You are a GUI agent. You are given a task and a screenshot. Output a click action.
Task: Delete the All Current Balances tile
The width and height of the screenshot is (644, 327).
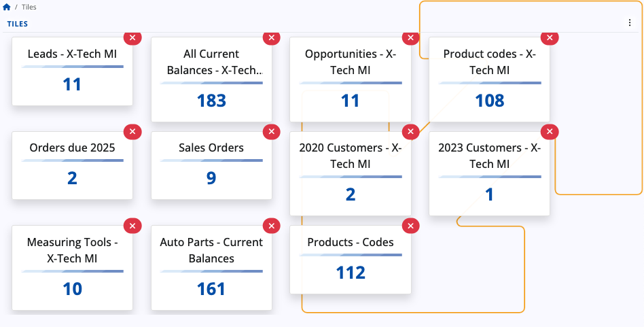(x=271, y=37)
